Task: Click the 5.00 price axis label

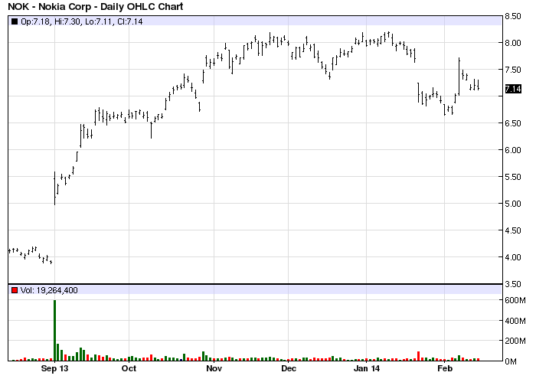Action: [x=513, y=204]
